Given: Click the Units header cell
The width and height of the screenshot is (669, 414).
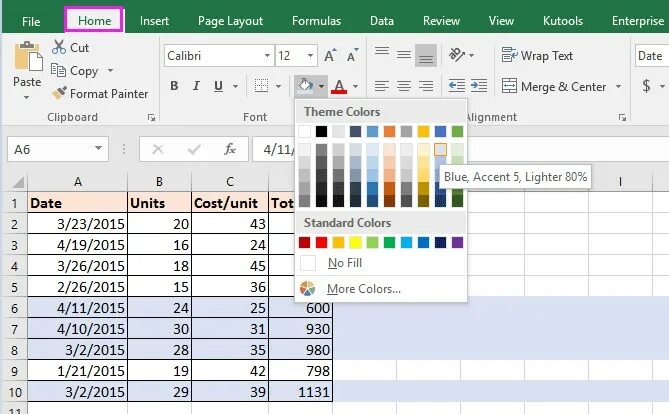Looking at the screenshot, I should 160,203.
